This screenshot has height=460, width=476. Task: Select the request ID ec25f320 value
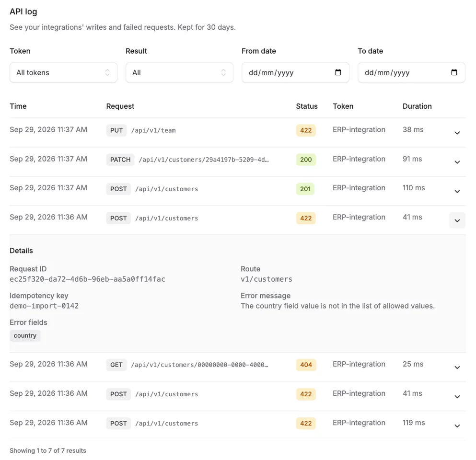87,279
